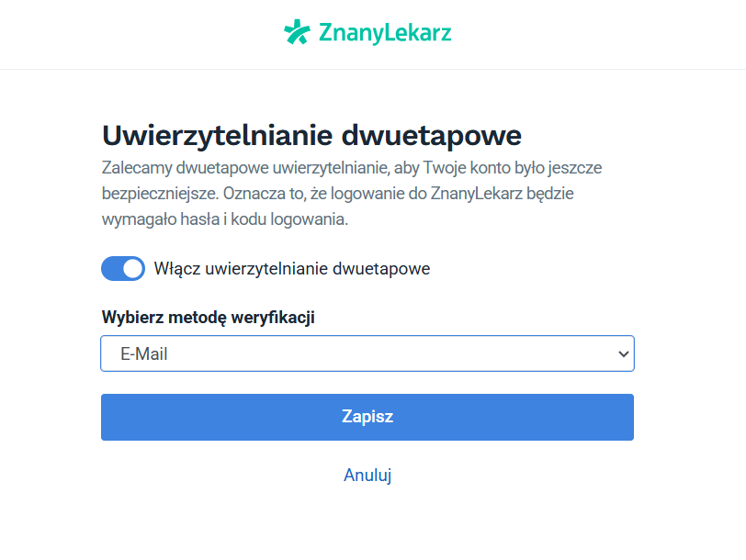This screenshot has height=560, width=746.
Task: Cancel changes via the Anuluj link
Action: [367, 475]
